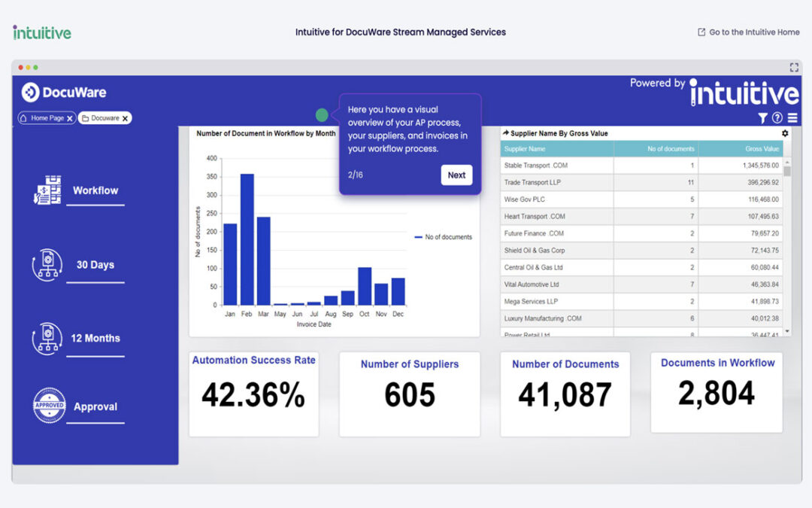
Task: Click the fullscreen expand icon
Action: [794, 68]
